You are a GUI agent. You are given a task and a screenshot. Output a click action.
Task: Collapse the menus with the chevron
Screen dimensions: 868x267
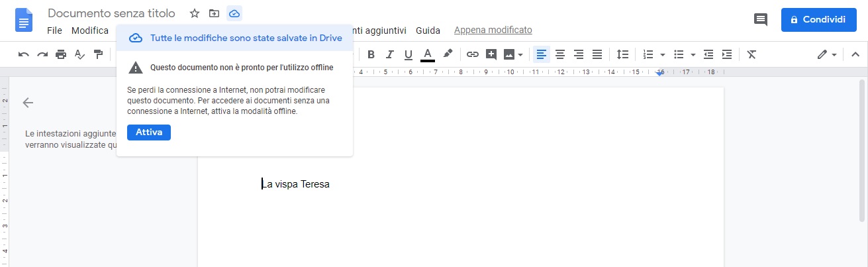point(855,54)
